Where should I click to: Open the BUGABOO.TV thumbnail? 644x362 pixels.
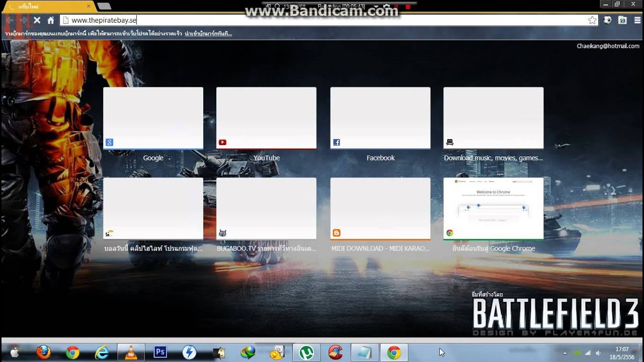[x=266, y=209]
